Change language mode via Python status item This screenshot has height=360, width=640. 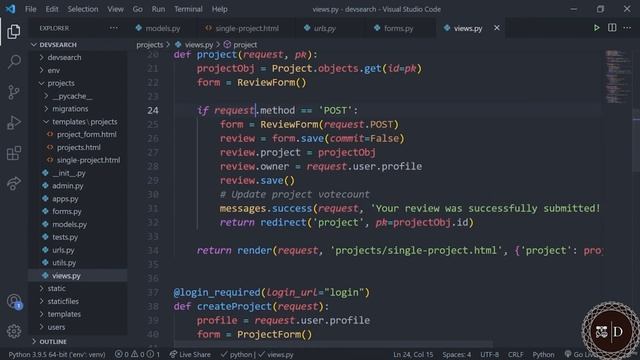pos(543,354)
